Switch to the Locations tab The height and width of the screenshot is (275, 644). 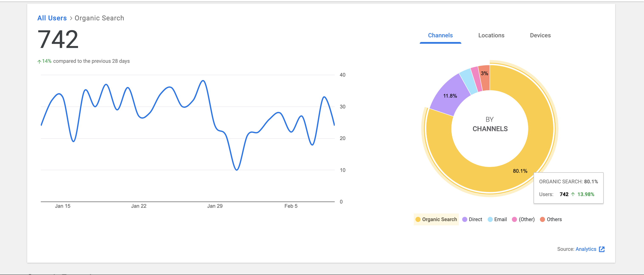[491, 35]
